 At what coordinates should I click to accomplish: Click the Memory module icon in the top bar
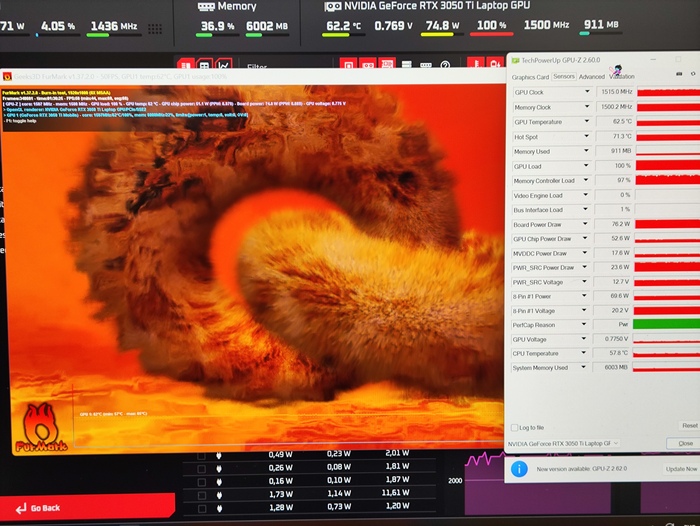[x=206, y=6]
